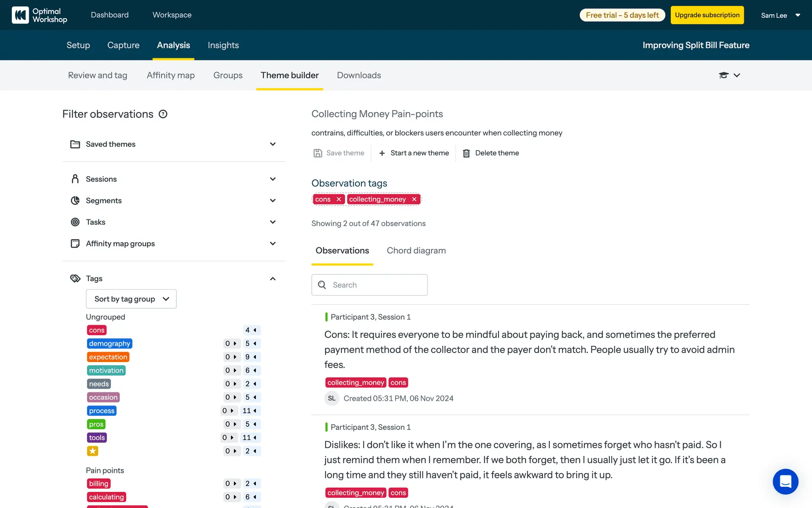Click the trash icon for Delete theme
This screenshot has width=812, height=508.
tap(466, 153)
